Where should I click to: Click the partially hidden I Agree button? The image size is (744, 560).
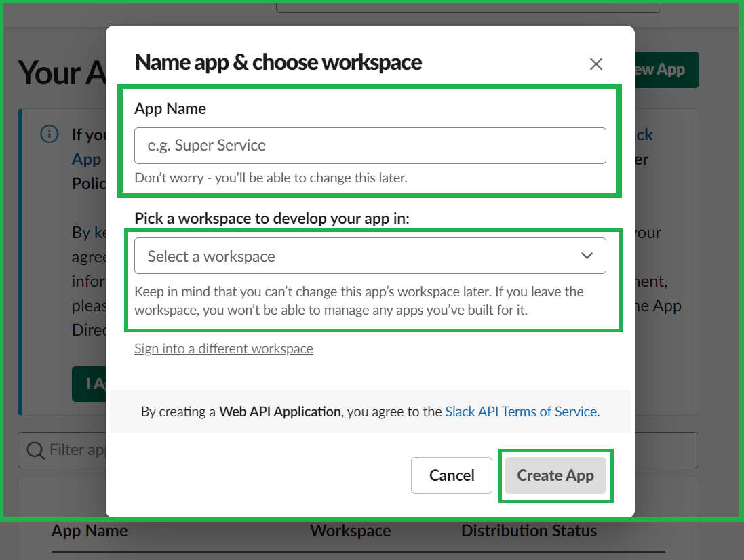click(89, 384)
